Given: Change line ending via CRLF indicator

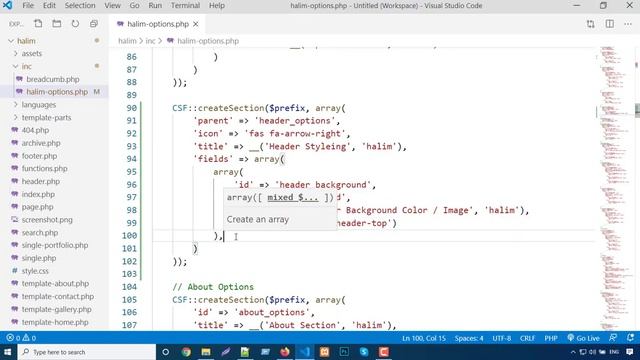Looking at the screenshot, I should [x=527, y=338].
